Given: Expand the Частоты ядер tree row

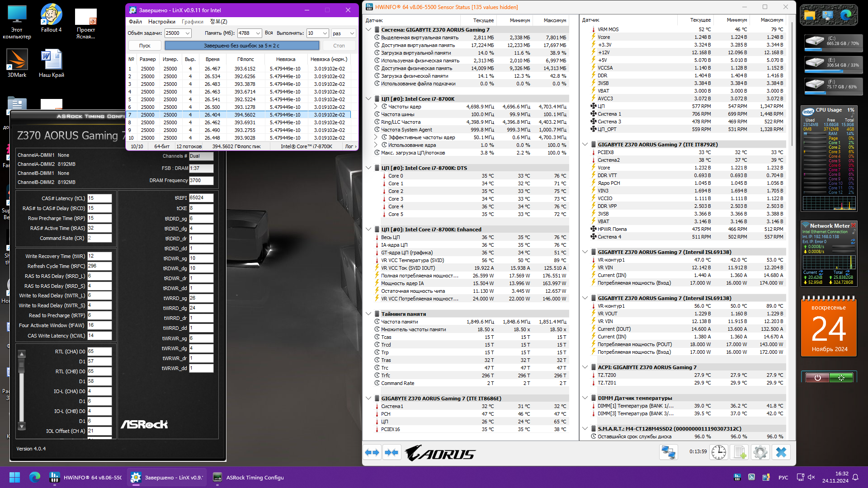Looking at the screenshot, I should (376, 107).
